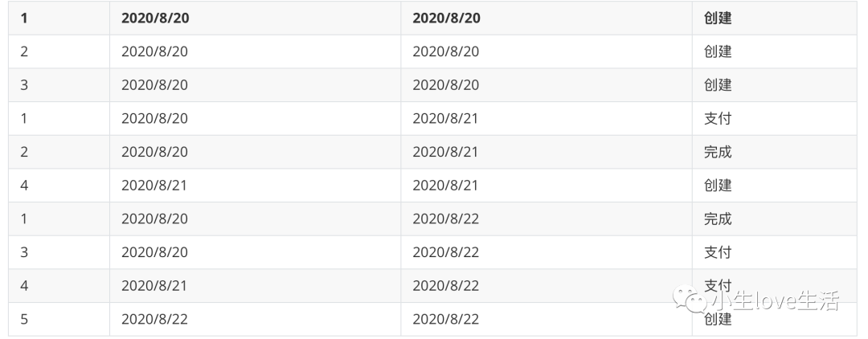The width and height of the screenshot is (868, 339).
Task: Click the WeChat logo in the watermark
Action: coord(690,299)
